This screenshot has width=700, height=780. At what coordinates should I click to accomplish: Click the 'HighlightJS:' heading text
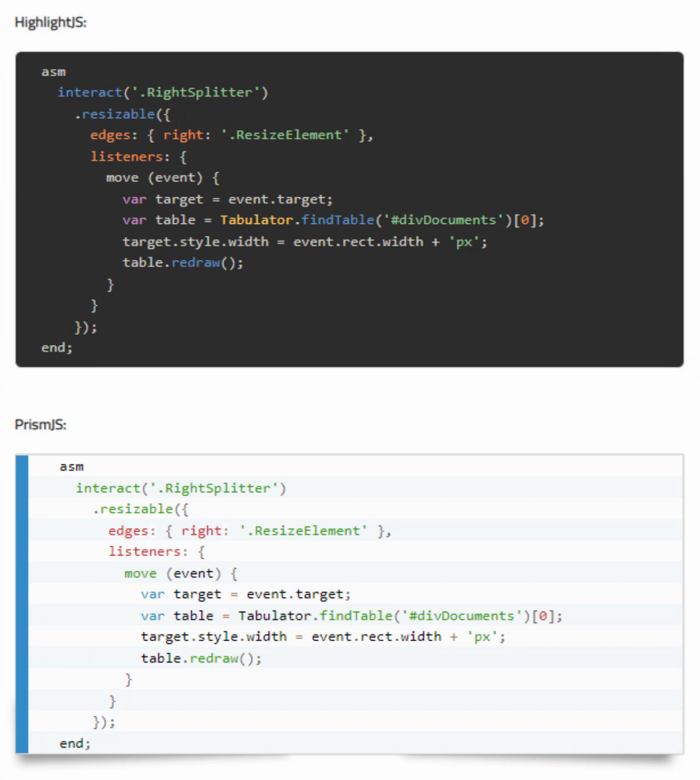(51, 22)
